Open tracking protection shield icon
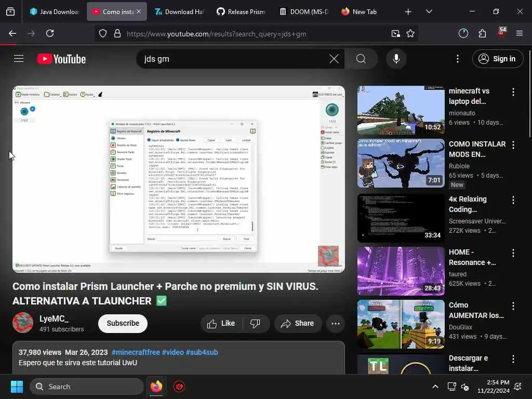This screenshot has width=532, height=399. tap(103, 34)
